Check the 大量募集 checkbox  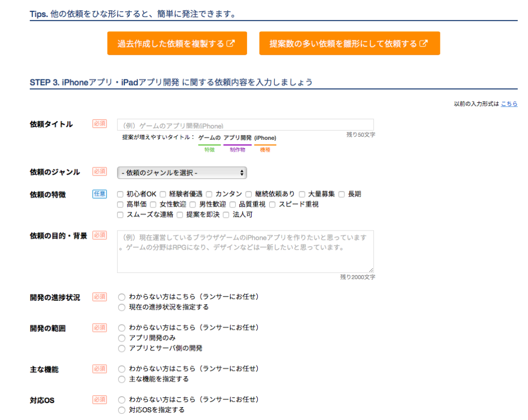[x=302, y=194]
